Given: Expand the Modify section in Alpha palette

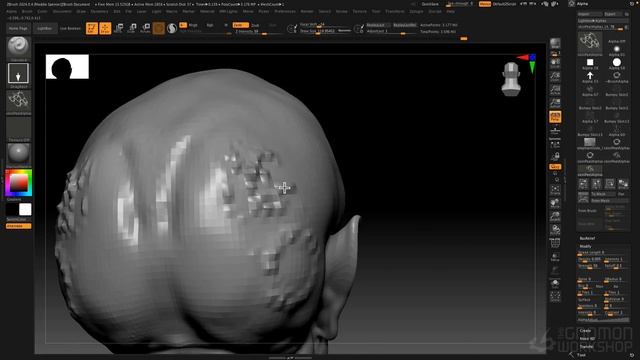Looking at the screenshot, I should click(x=585, y=246).
